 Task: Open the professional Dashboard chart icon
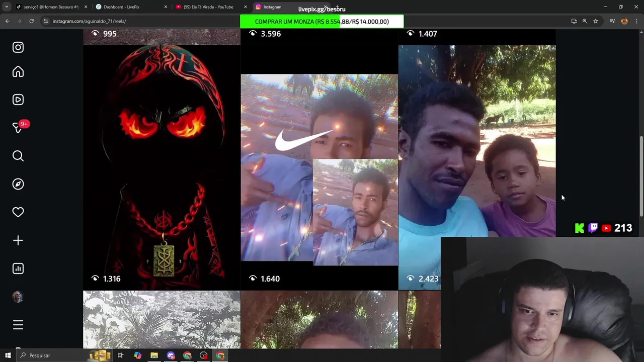point(18,268)
